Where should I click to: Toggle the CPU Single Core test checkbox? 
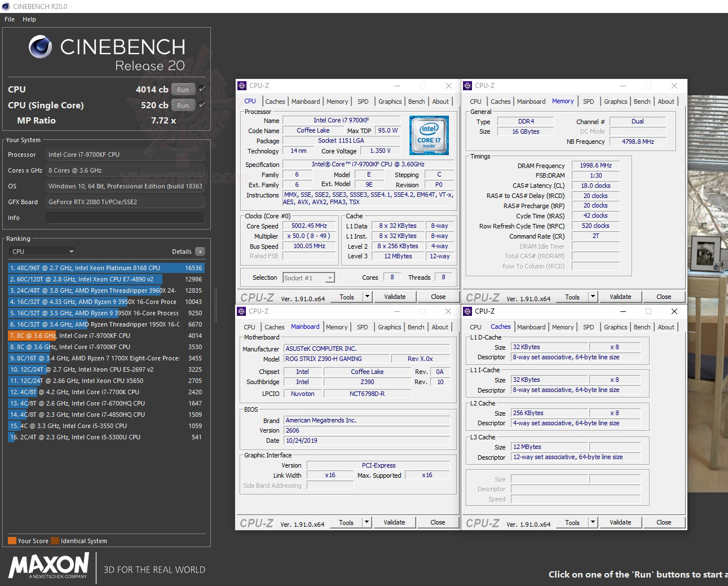coord(202,105)
